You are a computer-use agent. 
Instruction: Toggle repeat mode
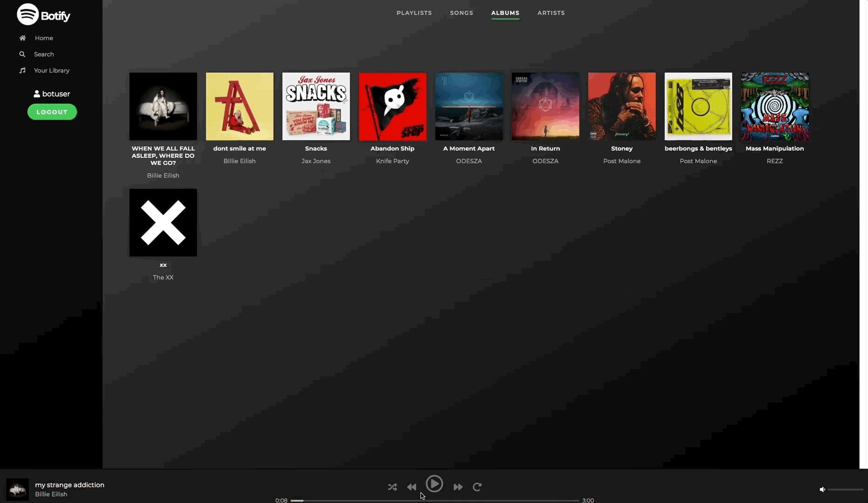click(477, 487)
